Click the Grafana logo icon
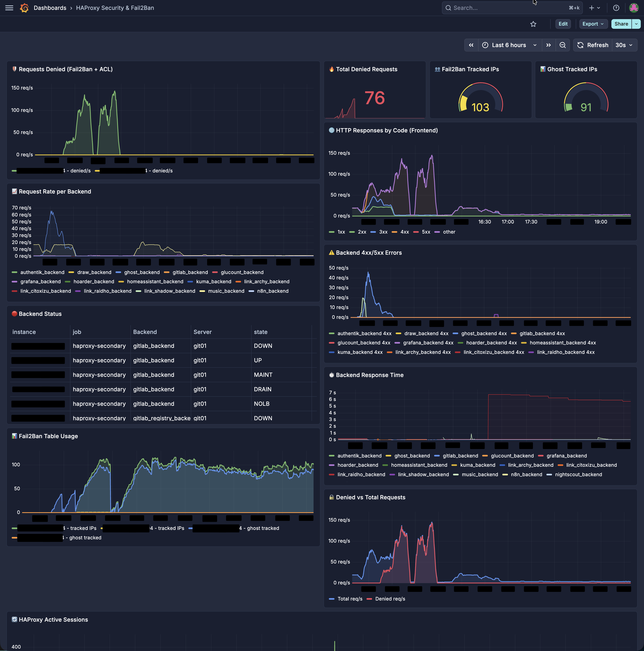Screen dimensions: 644x651 pos(24,8)
